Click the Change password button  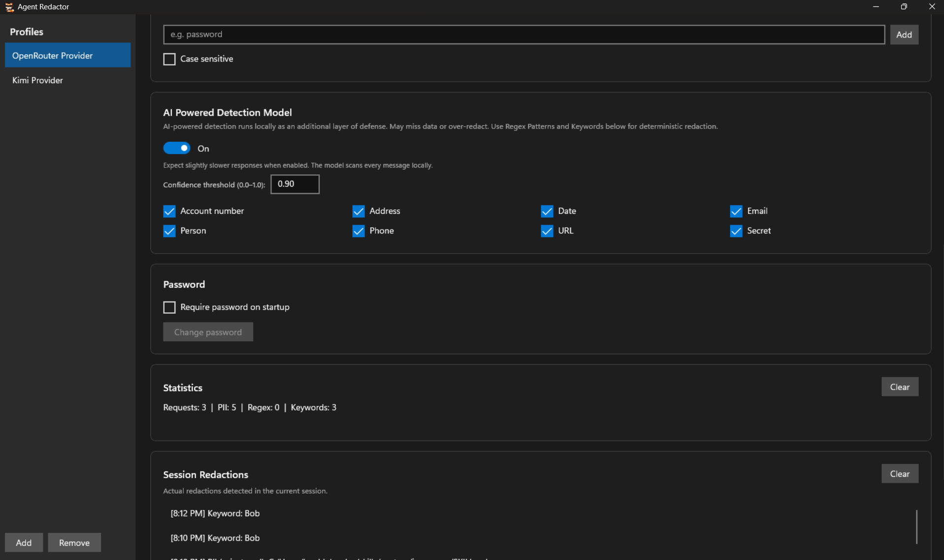(208, 332)
